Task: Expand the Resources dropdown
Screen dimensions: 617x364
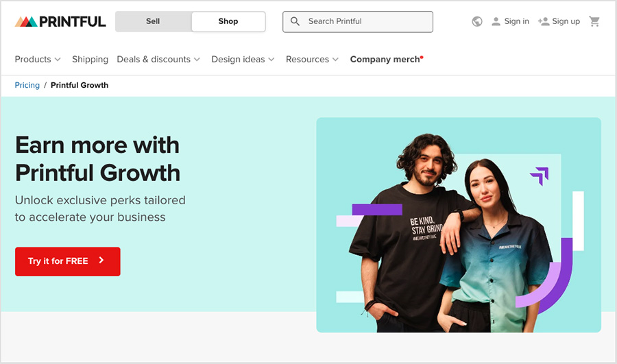Action: [312, 59]
